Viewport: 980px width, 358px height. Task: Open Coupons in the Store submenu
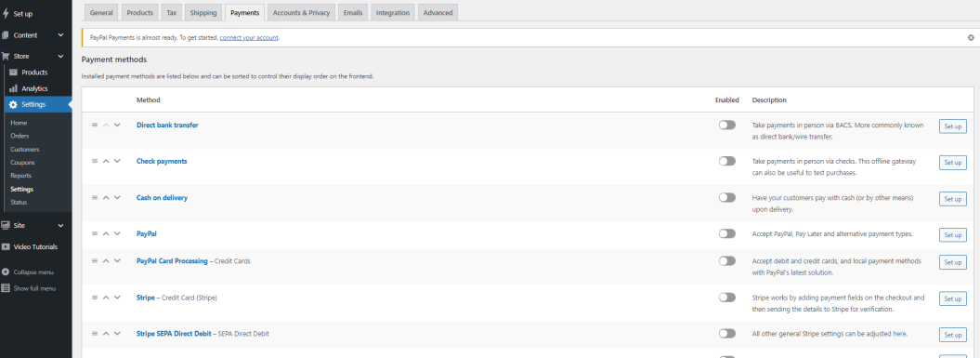(x=22, y=162)
